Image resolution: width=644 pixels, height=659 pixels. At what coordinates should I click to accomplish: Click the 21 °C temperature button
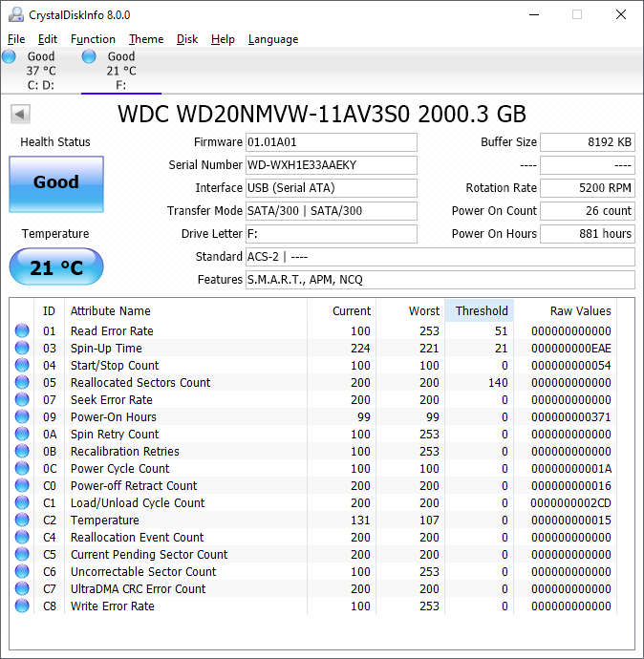(56, 266)
